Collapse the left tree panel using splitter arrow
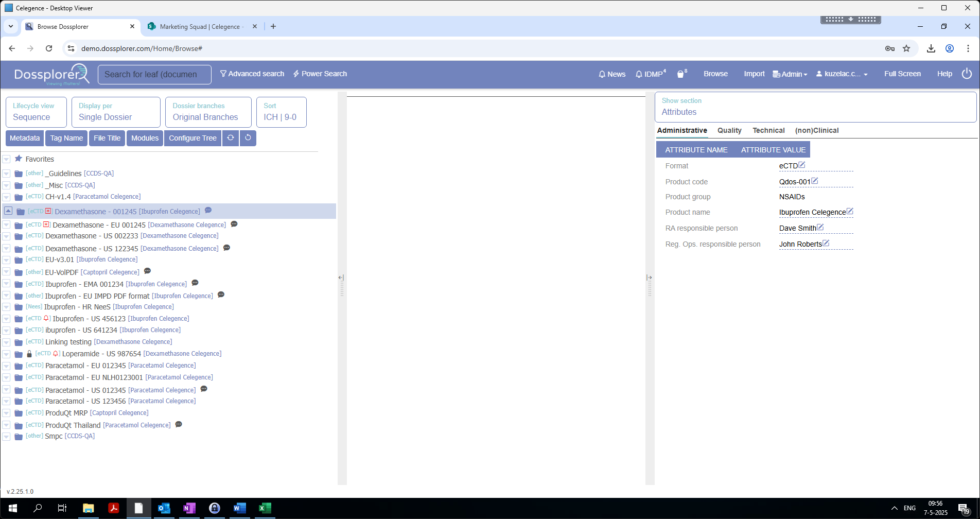This screenshot has width=980, height=519. point(341,278)
